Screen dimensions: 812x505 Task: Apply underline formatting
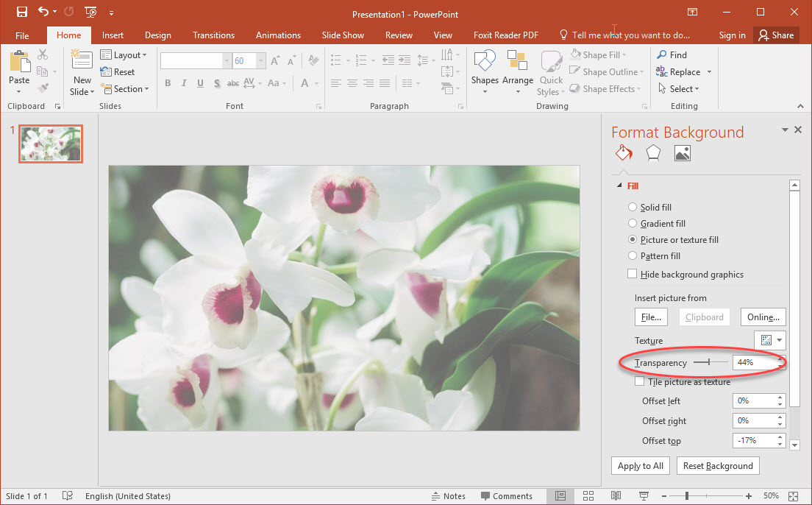click(x=199, y=83)
